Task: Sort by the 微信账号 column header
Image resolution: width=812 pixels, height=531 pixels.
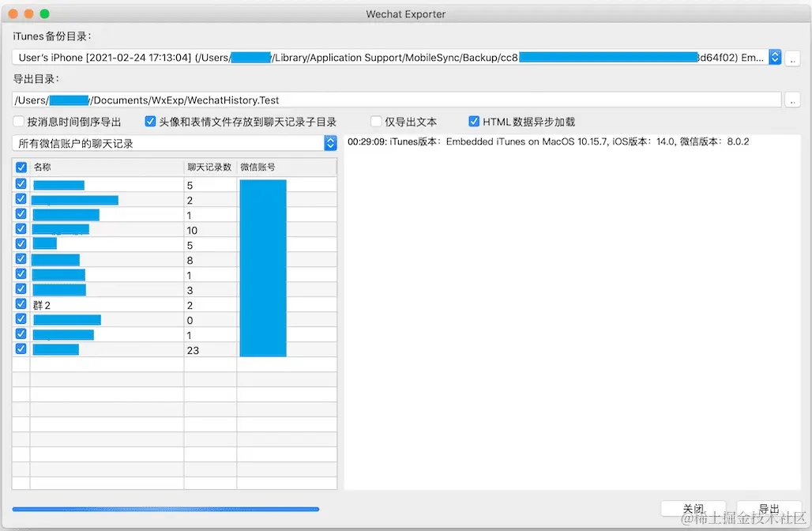Action: click(287, 167)
